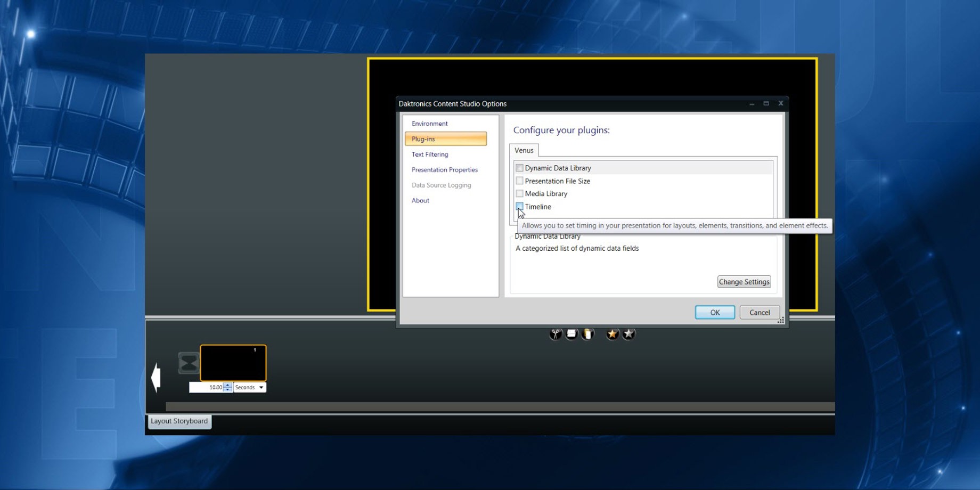Viewport: 980px width, 490px height.
Task: Toggle the Media Library checkbox
Action: tap(519, 193)
